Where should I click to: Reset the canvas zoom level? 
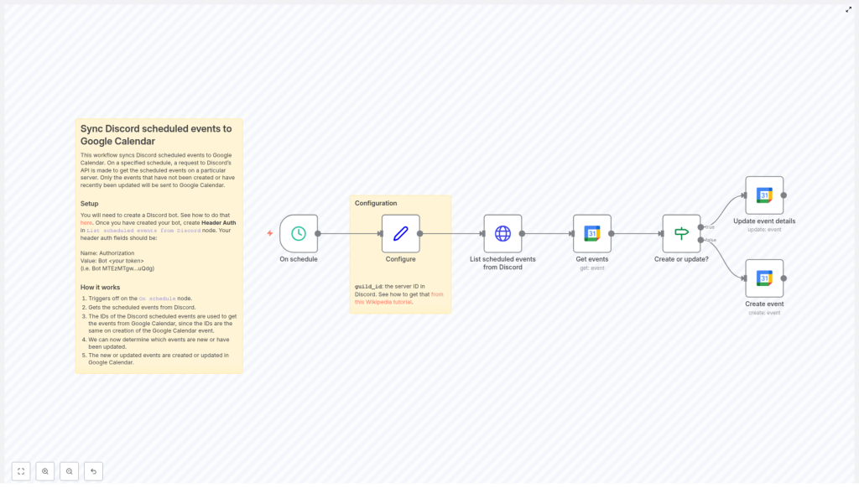93,471
